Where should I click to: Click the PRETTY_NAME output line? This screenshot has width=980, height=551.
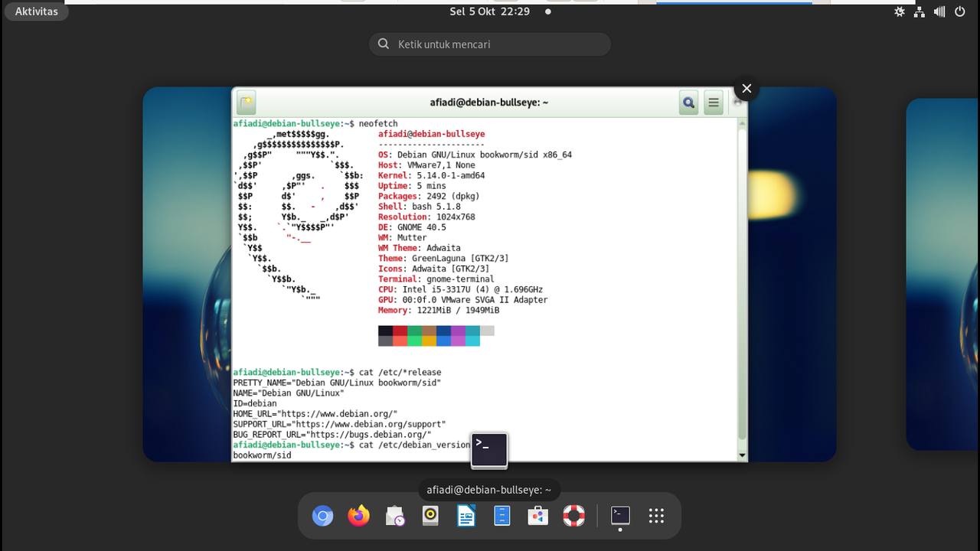click(x=337, y=383)
